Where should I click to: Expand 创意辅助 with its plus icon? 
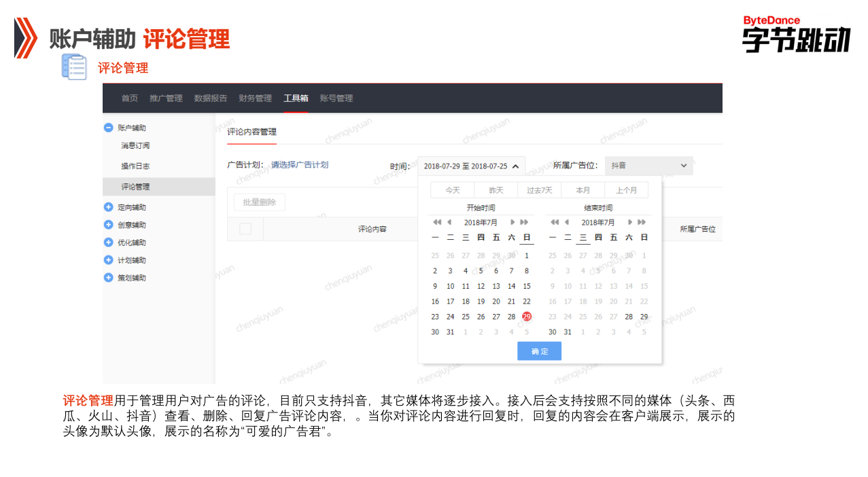(109, 224)
